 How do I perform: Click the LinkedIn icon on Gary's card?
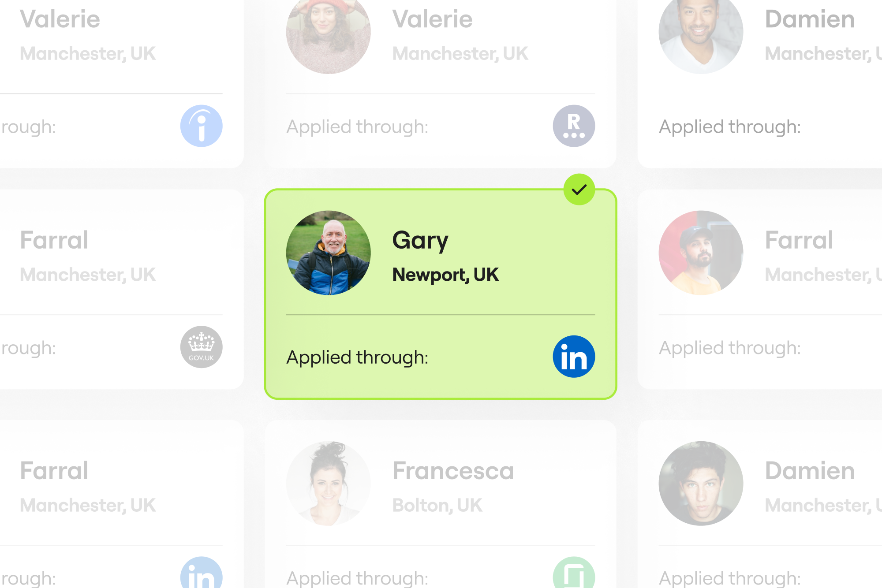pyautogui.click(x=574, y=357)
